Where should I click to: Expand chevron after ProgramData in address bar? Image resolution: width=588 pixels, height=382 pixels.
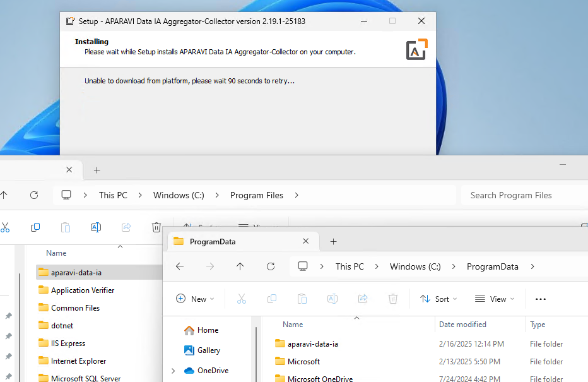point(532,266)
